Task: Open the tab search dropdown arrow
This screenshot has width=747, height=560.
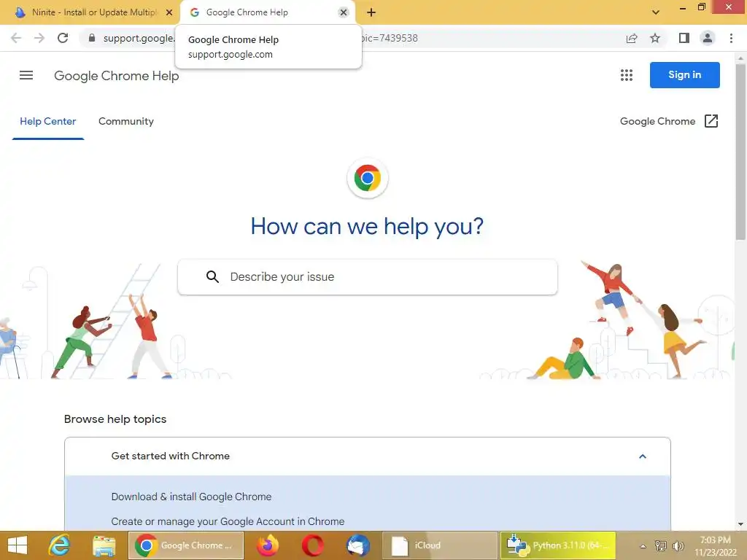Action: [x=656, y=12]
